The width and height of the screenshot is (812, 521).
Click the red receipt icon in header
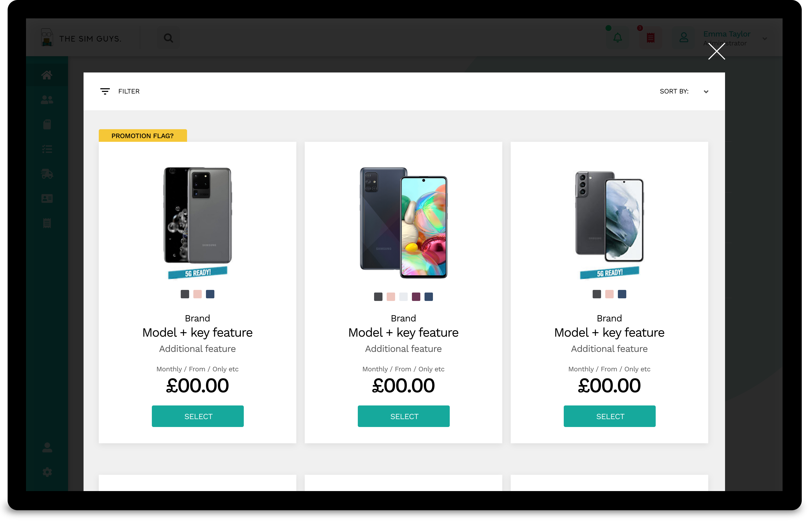click(x=651, y=38)
